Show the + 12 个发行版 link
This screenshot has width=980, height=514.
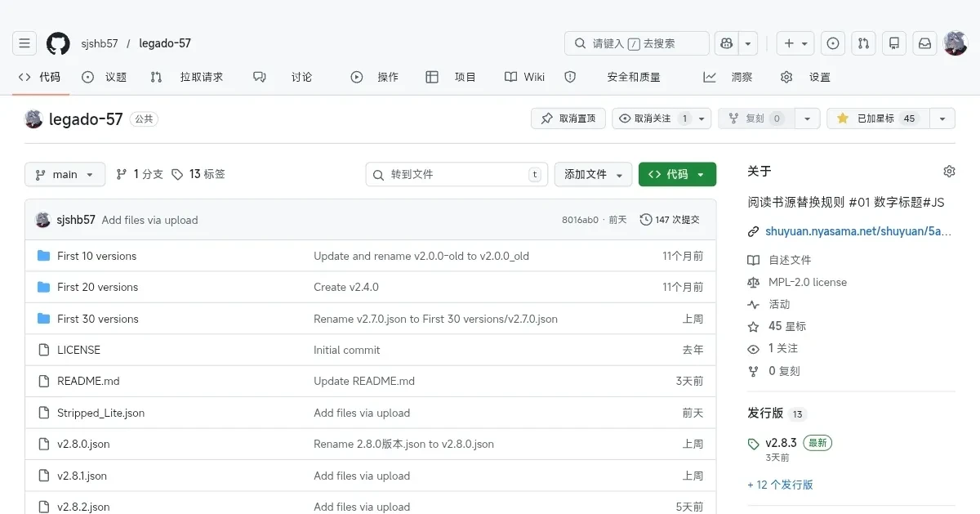(x=781, y=485)
